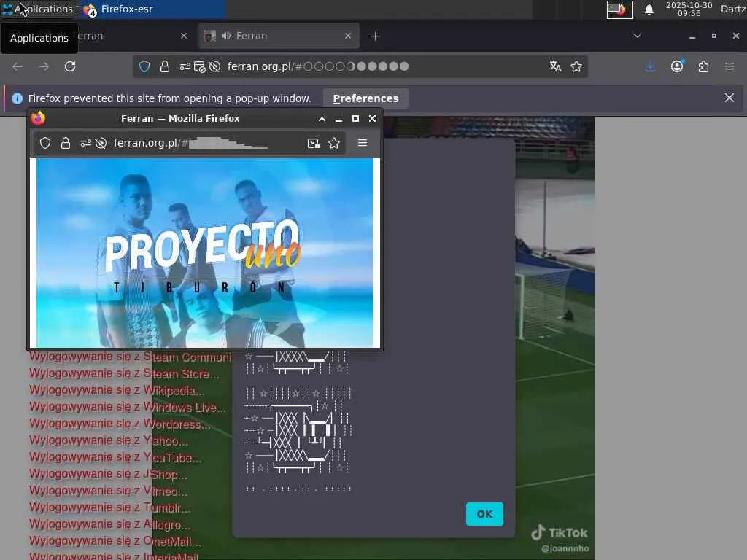
Task: Switch to the Ferran tab with the audio icon
Action: click(279, 36)
